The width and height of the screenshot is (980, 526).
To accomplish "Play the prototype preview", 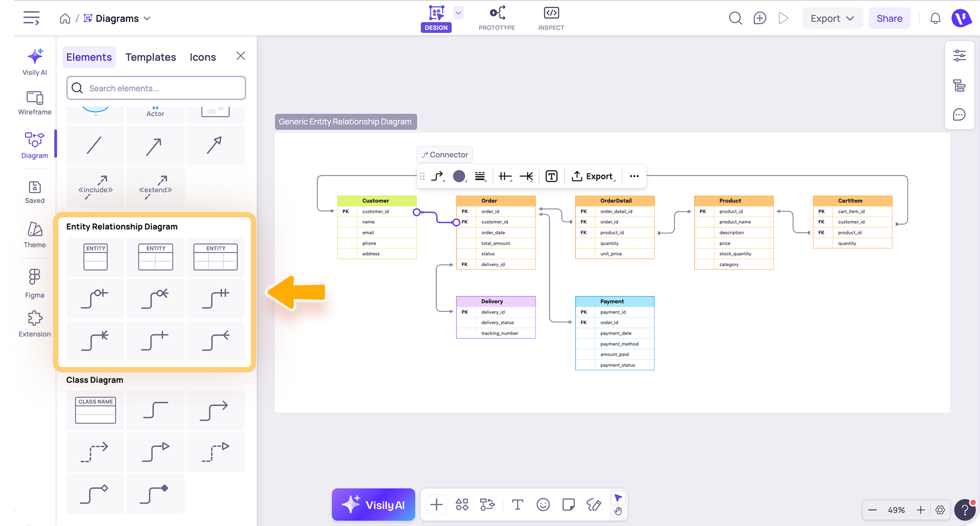I will 783,18.
